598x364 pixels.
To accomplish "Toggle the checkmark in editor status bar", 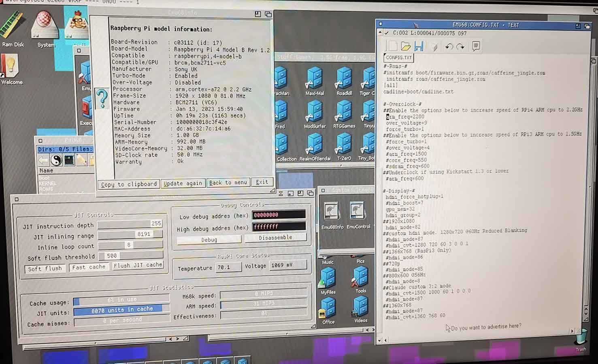I will [x=387, y=33].
